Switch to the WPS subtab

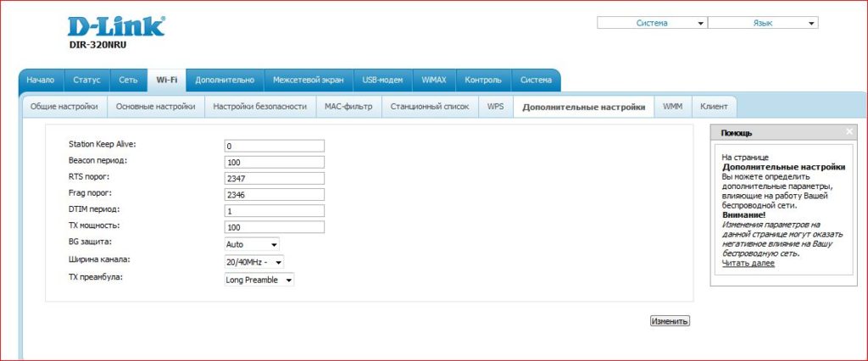[495, 107]
